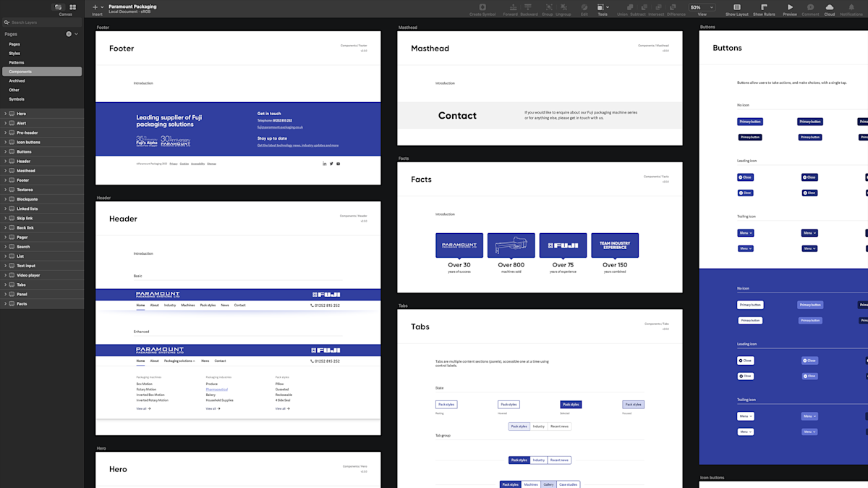Switch to the Patterns page
The image size is (868, 488).
pyautogui.click(x=17, y=62)
